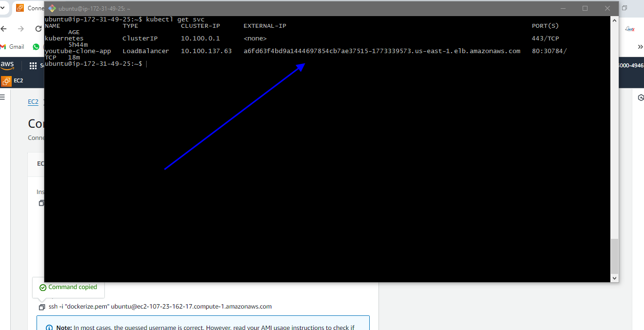Viewport: 644px width, 330px height.
Task: Open the AWS services grid menu
Action: coord(33,65)
